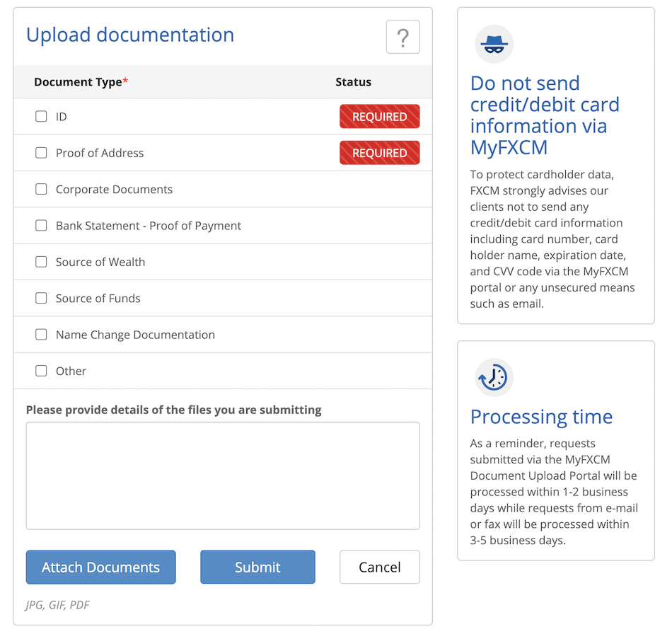Focus the file details text area
This screenshot has height=634, width=672.
tap(223, 475)
